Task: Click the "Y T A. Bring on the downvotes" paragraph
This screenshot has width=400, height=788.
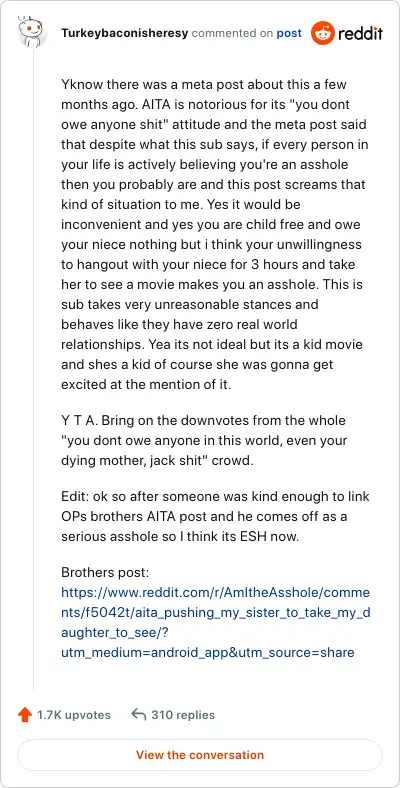Action: [207, 441]
